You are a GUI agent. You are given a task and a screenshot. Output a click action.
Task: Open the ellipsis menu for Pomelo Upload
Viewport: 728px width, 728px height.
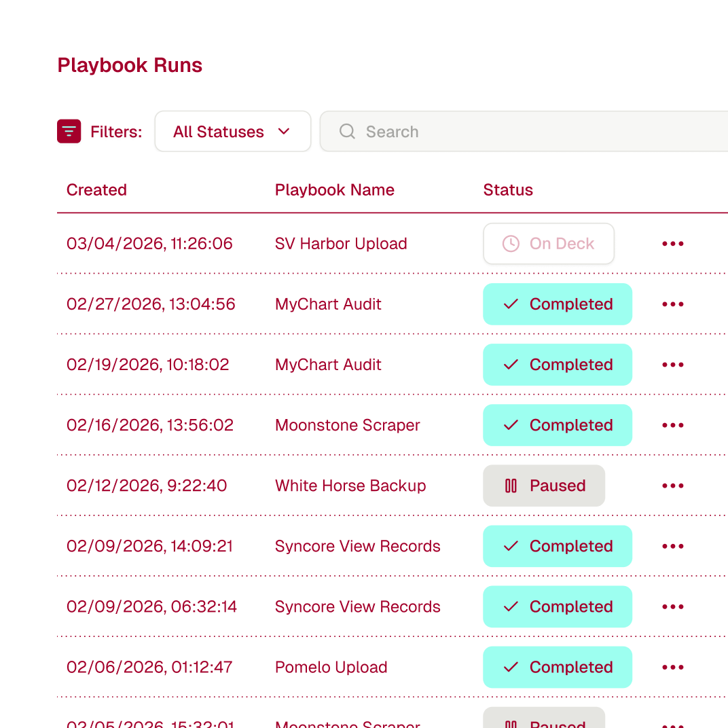pos(672,667)
